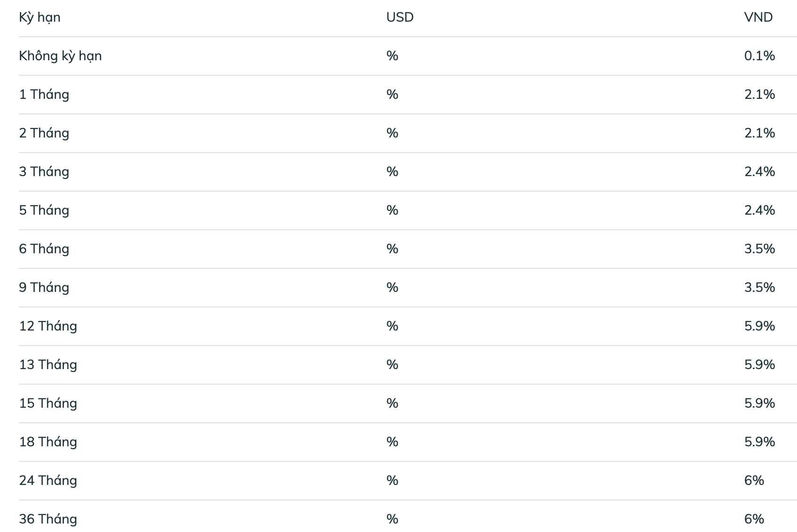Click the 6% rate for 24 Tháng

click(754, 480)
